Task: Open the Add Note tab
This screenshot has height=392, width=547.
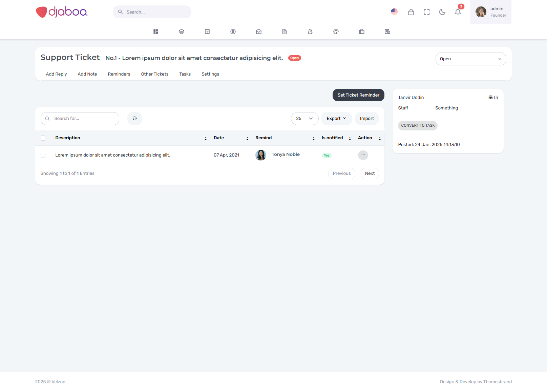Action: [87, 74]
